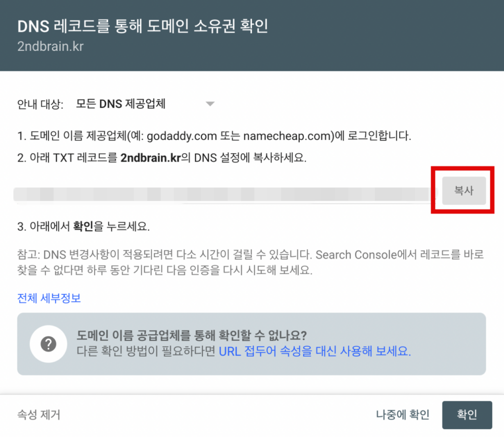Follow the URL 접두어 속성 link
Screen dimensions: 504x437
pos(315,351)
